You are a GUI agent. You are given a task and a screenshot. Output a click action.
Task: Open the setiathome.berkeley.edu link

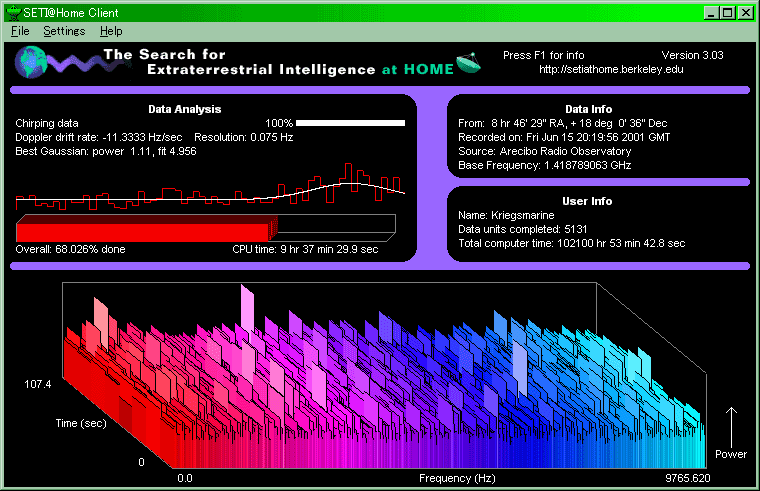tap(611, 69)
